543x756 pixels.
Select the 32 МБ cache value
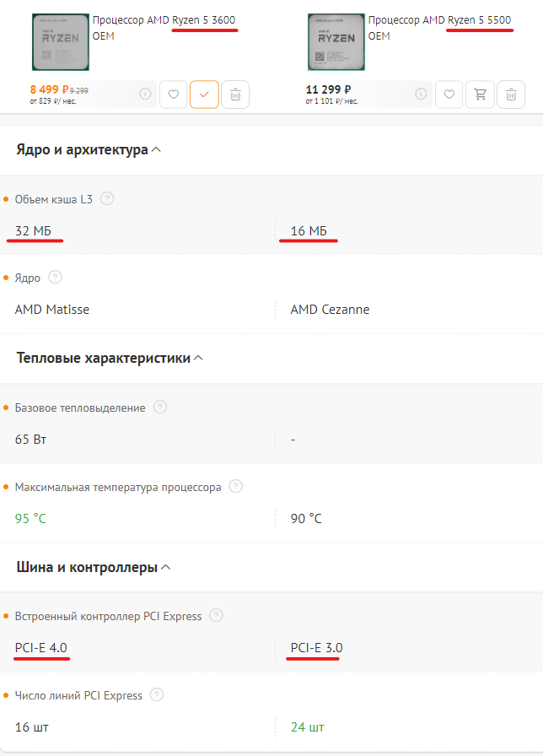pos(33,231)
